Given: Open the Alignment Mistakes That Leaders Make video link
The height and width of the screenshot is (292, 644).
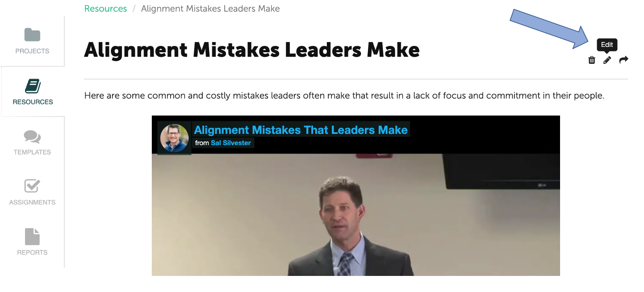Looking at the screenshot, I should coord(301,130).
